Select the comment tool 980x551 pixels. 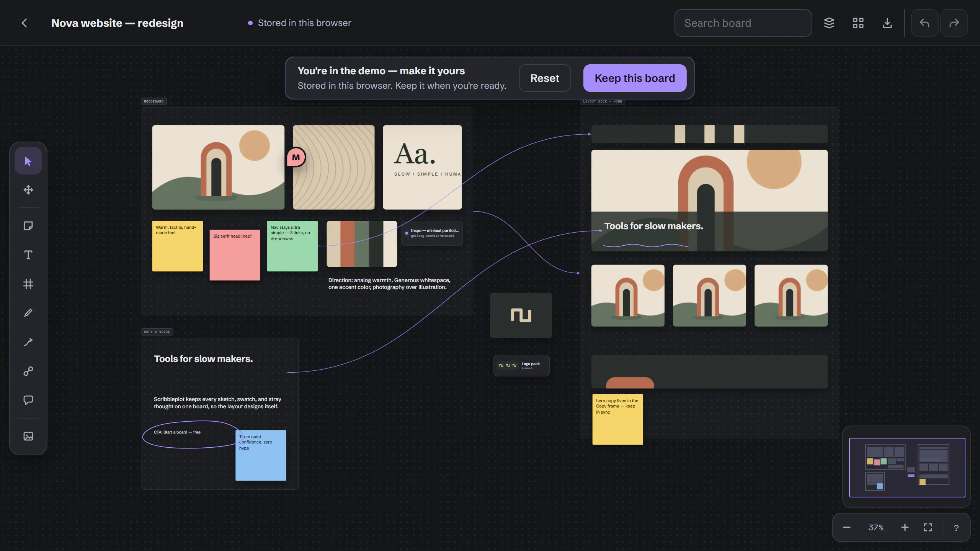(x=28, y=400)
